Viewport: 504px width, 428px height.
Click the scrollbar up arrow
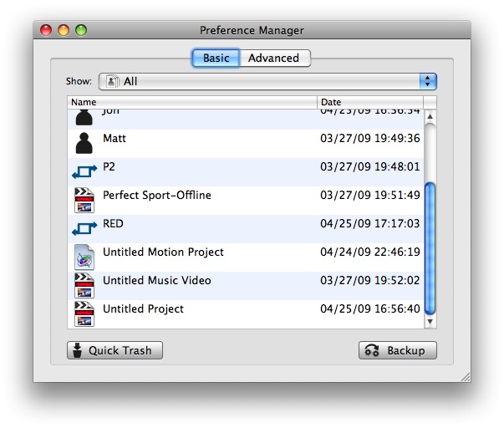tap(430, 117)
